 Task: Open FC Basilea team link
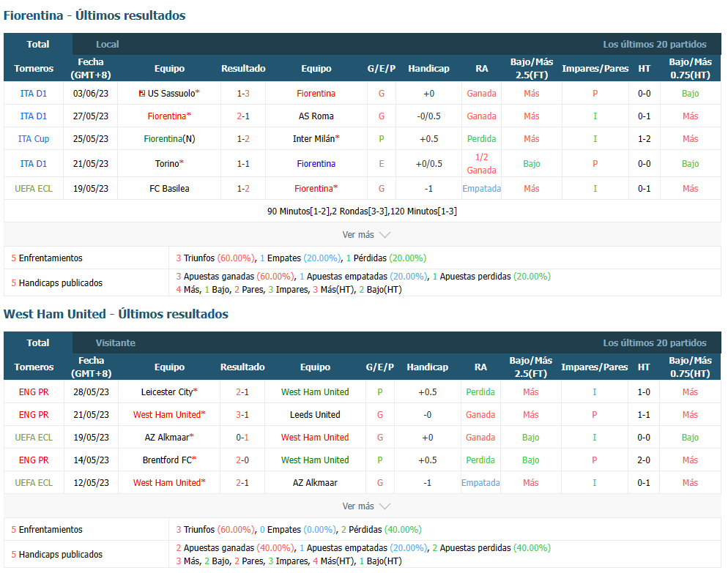[x=169, y=189]
